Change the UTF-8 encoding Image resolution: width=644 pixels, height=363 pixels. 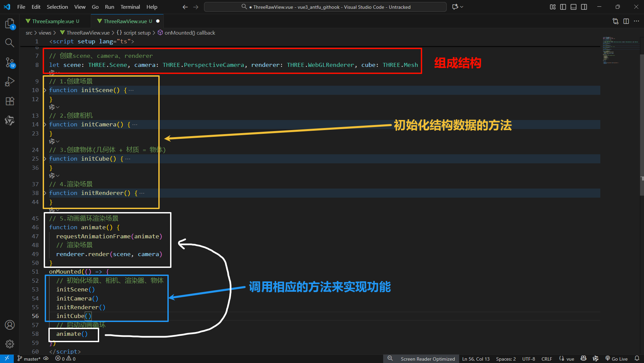point(528,359)
